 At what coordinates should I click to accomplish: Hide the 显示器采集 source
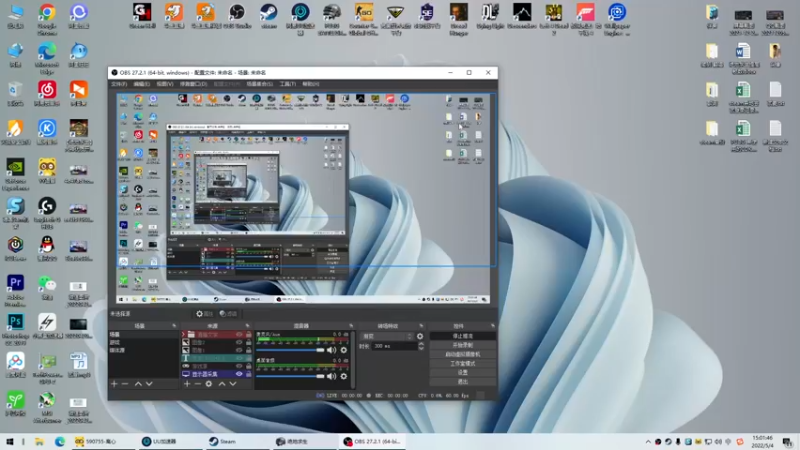239,374
